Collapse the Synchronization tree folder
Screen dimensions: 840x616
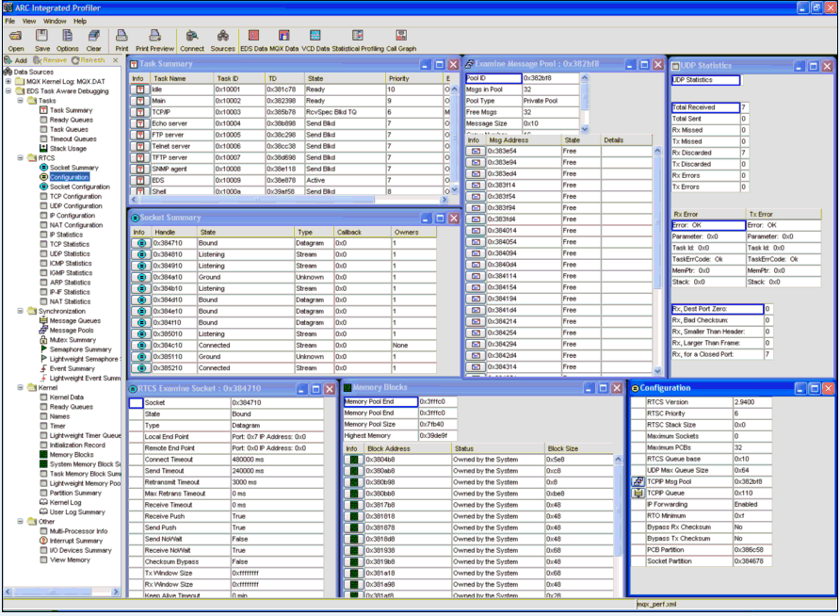point(21,311)
